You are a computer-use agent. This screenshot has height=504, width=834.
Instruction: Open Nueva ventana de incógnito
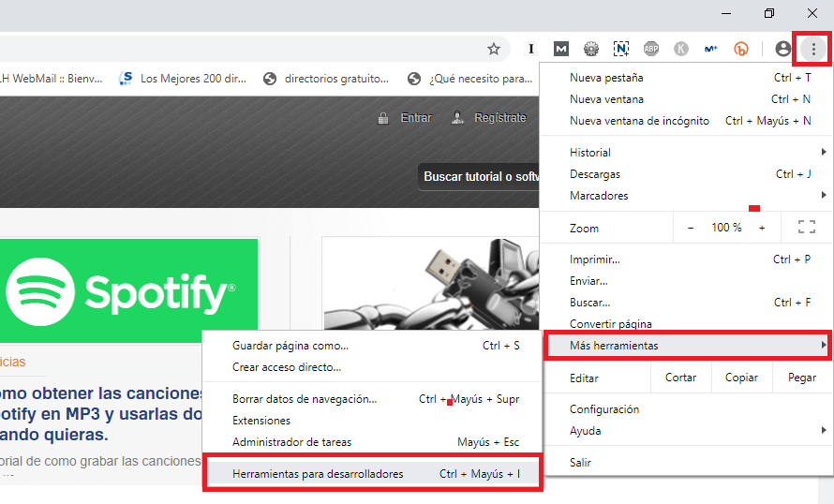687,121
